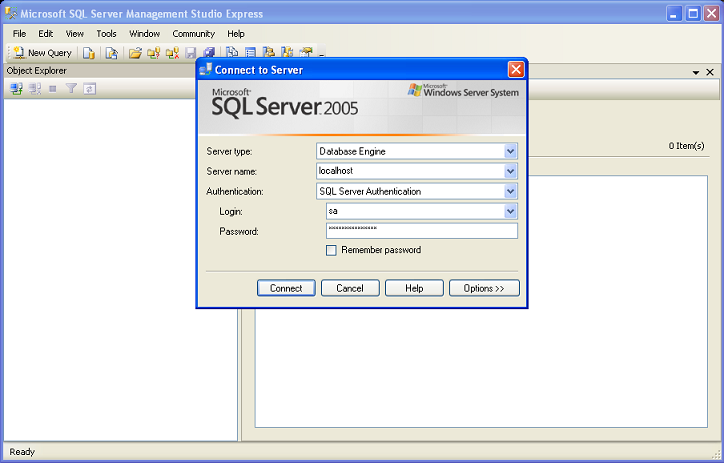
Task: Close the summary pane with its X
Action: click(x=710, y=72)
